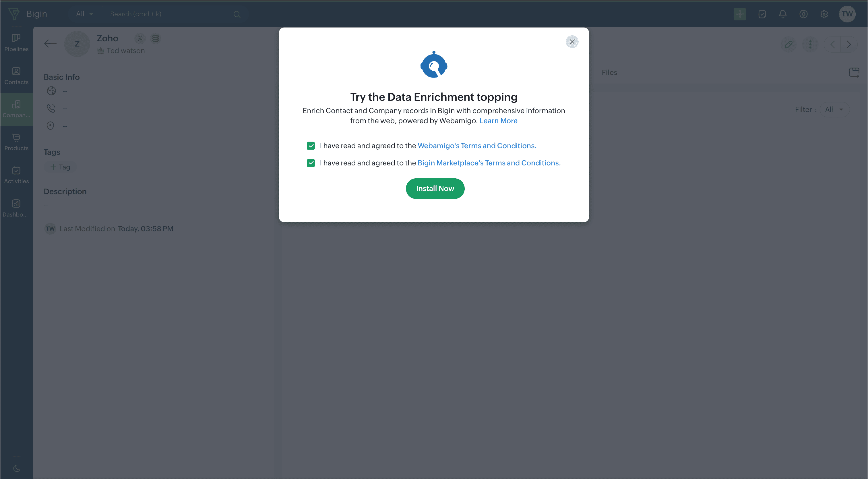Screen dimensions: 868x479
Task: Switch to the Files tab
Action: coord(609,72)
